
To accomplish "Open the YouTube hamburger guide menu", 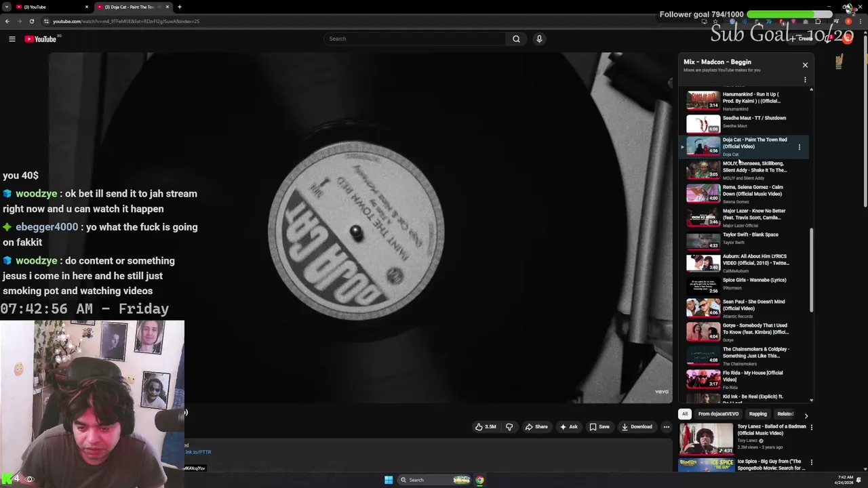I will pyautogui.click(x=12, y=39).
